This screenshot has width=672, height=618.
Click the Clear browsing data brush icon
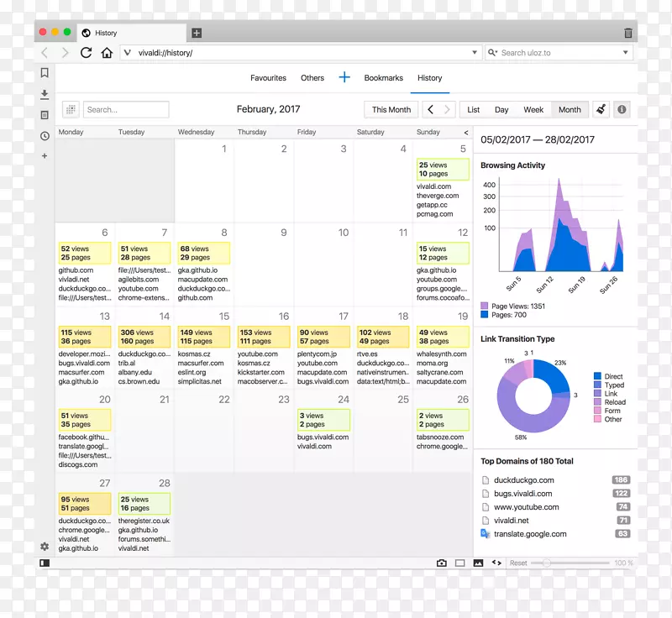(x=601, y=110)
